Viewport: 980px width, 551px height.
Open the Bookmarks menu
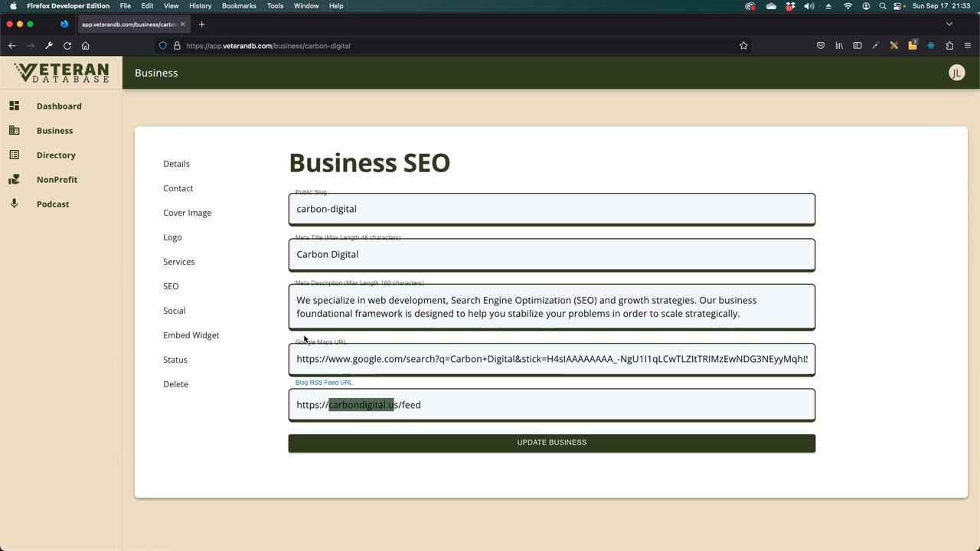coord(239,6)
